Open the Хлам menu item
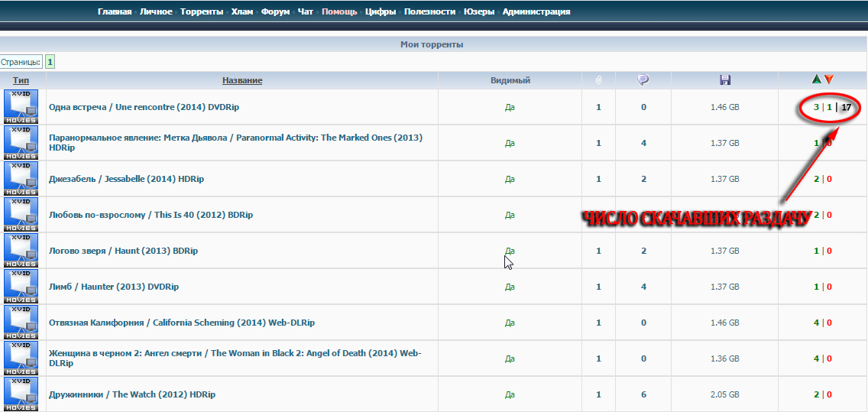 (x=242, y=11)
